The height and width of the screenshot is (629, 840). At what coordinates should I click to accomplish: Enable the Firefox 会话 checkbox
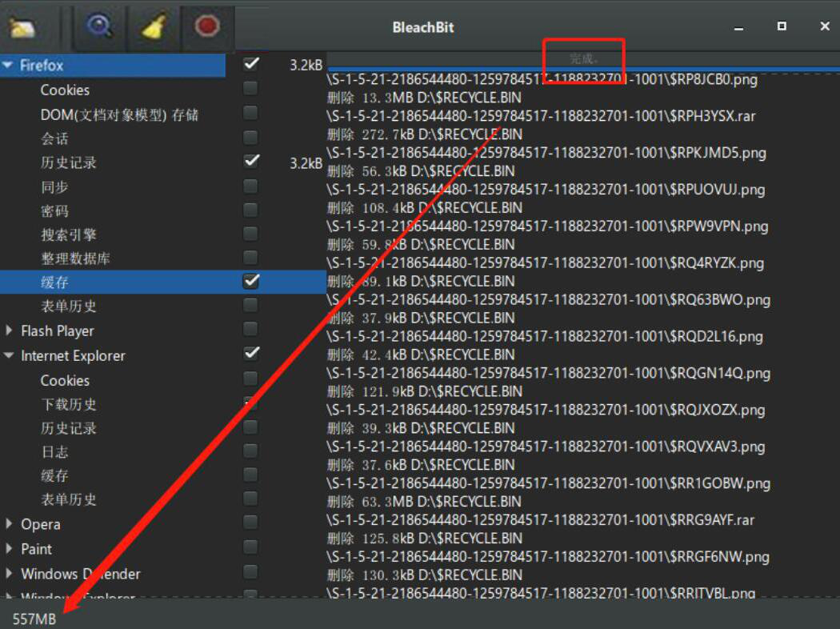coord(250,137)
